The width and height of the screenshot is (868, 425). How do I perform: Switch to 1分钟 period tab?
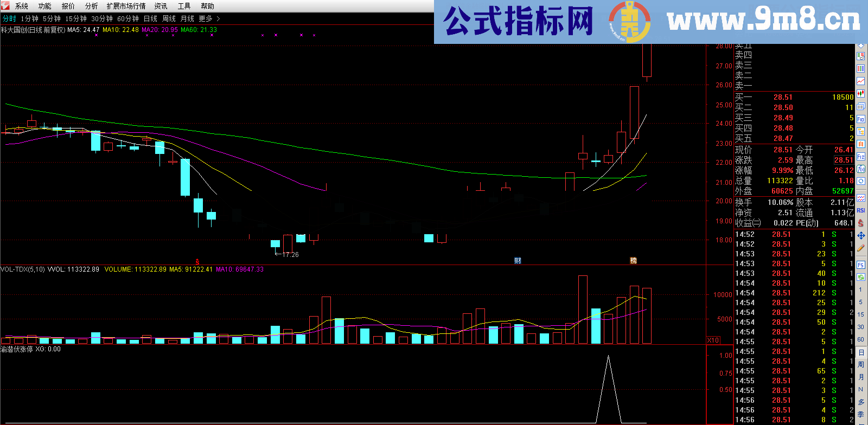tap(30, 18)
